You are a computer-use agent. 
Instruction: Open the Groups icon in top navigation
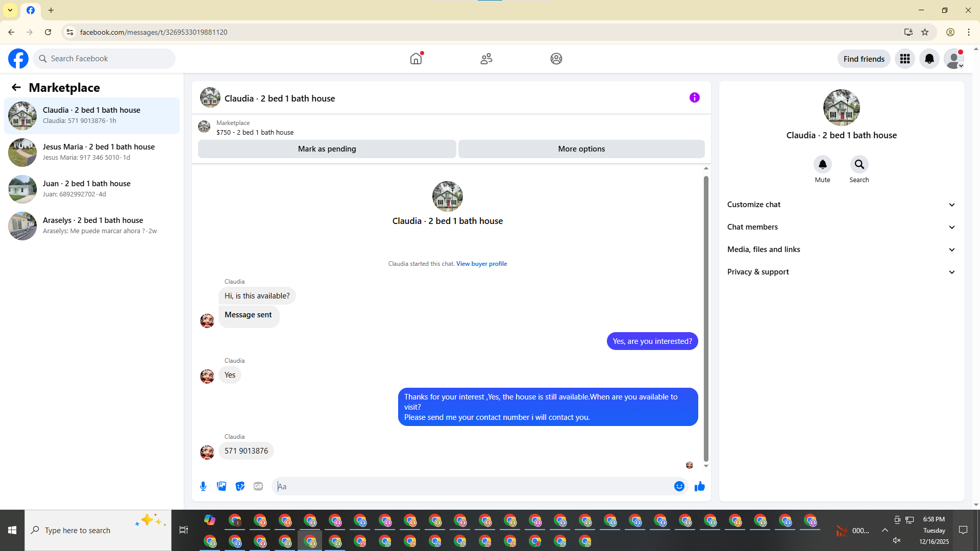click(556, 59)
